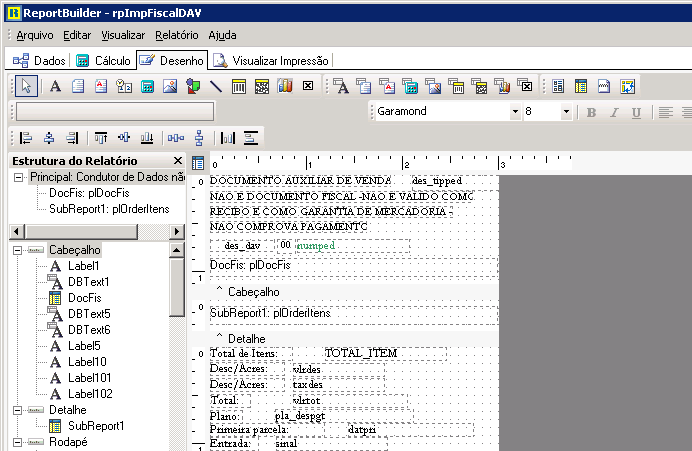692x451 pixels.
Task: Select the object pointer arrow tool
Action: [x=26, y=86]
